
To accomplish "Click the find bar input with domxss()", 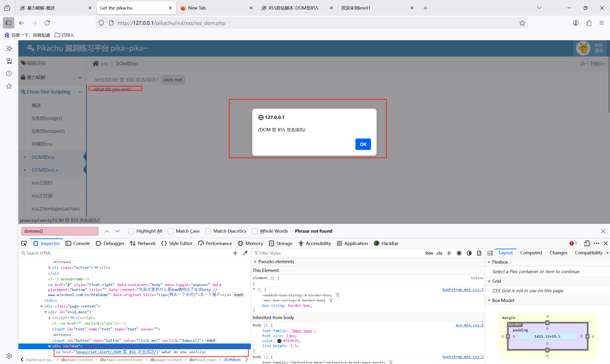I will [60, 231].
